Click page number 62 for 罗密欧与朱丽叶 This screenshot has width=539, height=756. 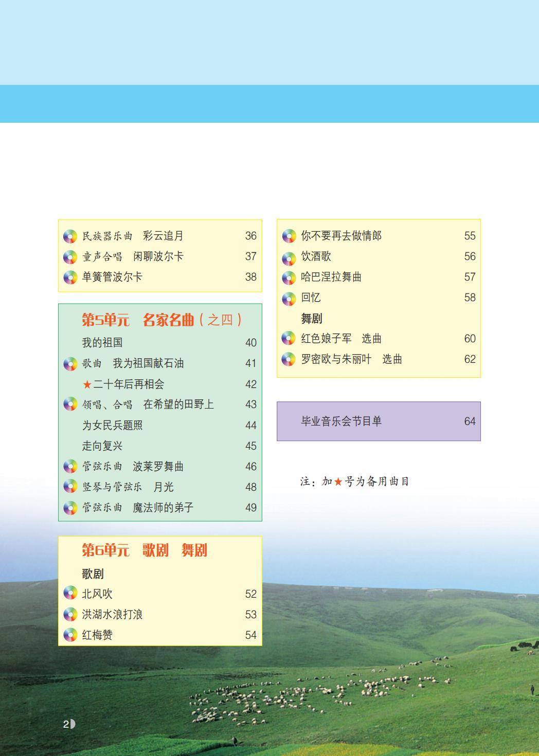coord(470,359)
